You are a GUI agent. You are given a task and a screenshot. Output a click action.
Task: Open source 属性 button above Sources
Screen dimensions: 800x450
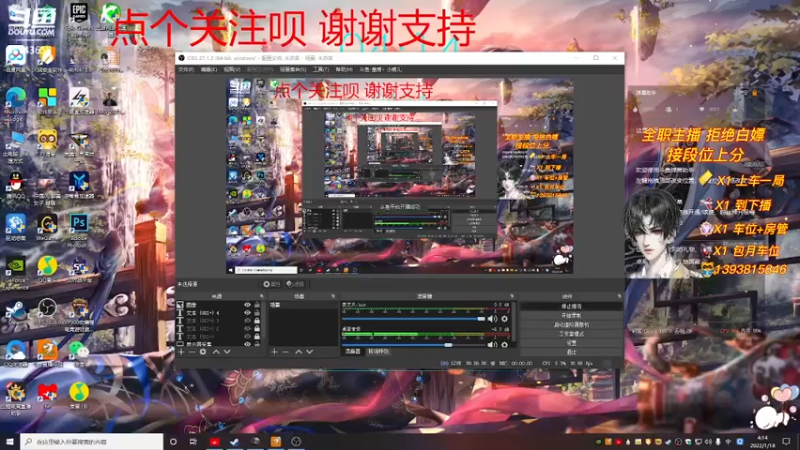(271, 284)
